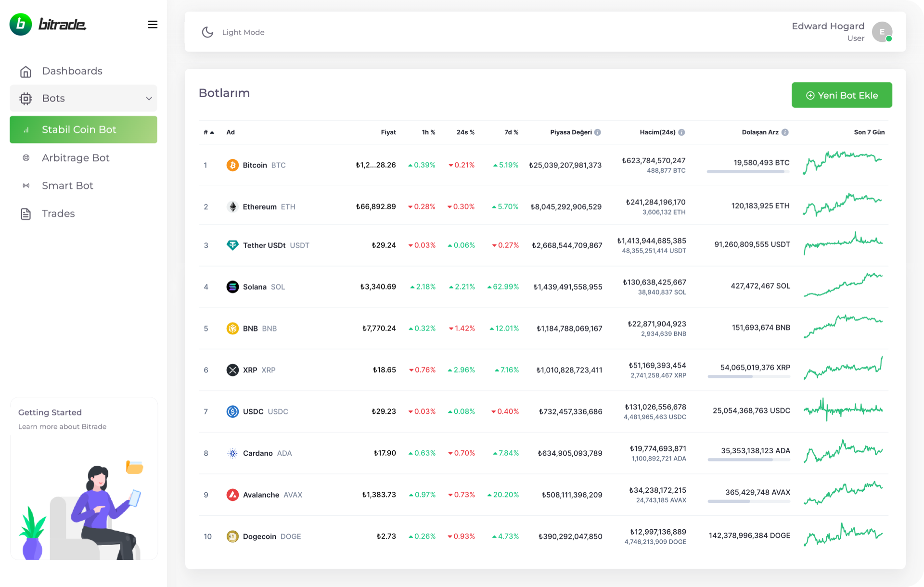Open Edward Hogard user avatar menu
Screen dimensions: 924x587
click(882, 32)
